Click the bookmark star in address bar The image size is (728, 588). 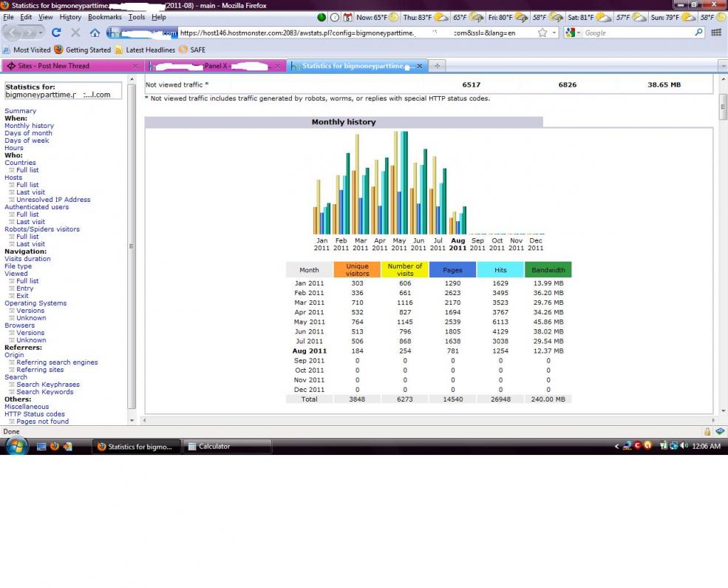(x=542, y=33)
